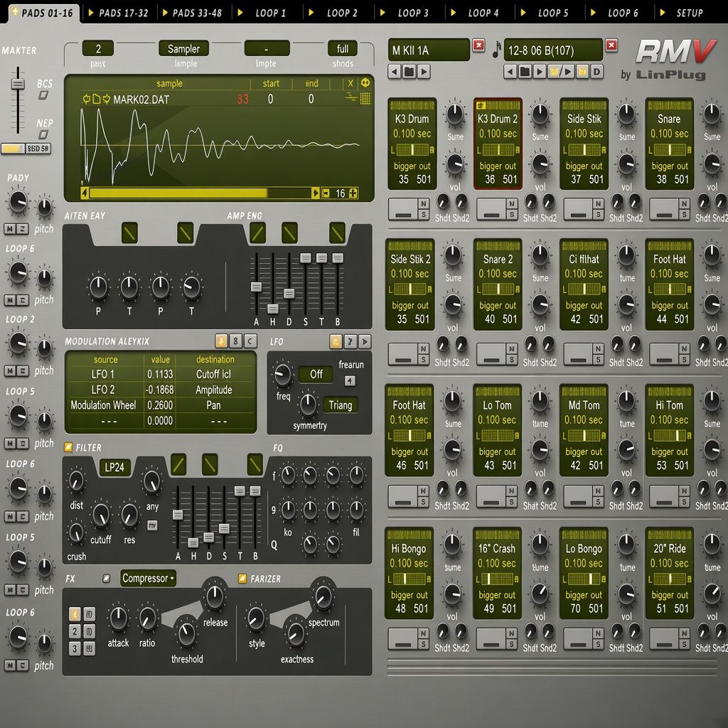Select the 16" Crash pad

pyautogui.click(x=497, y=573)
